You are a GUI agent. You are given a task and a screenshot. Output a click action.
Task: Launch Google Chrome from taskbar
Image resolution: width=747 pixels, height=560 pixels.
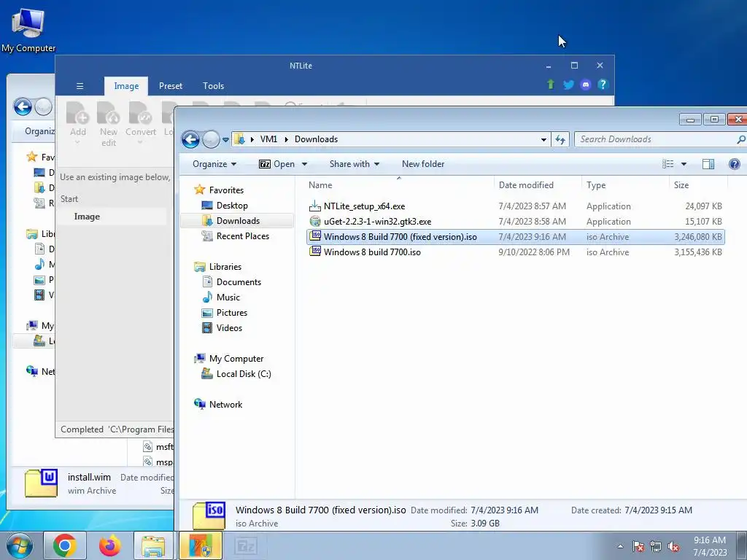[x=65, y=545]
